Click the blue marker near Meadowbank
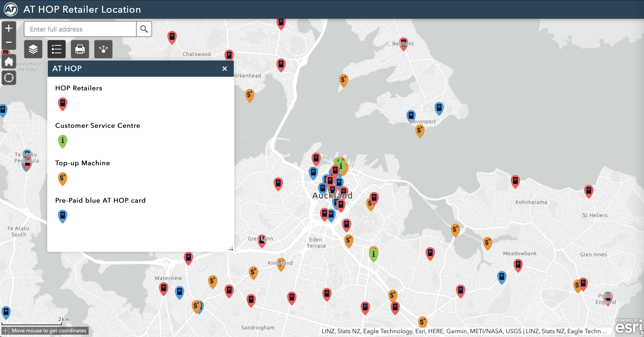 click(502, 277)
